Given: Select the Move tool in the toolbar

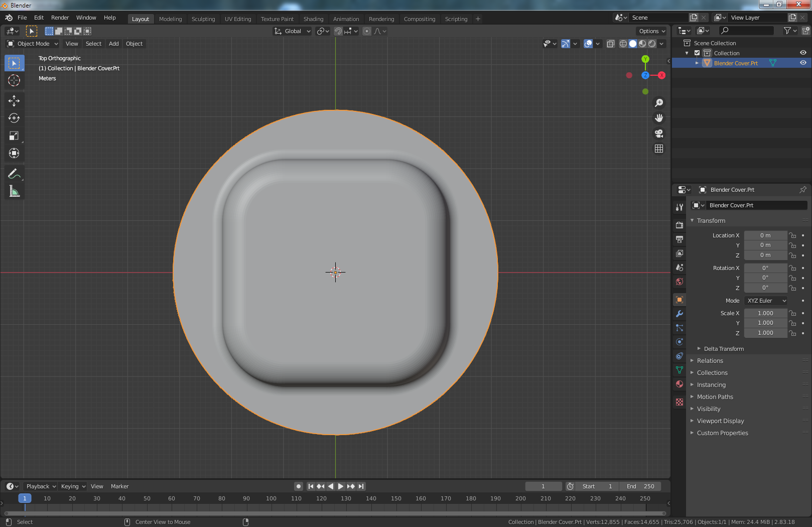Looking at the screenshot, I should click(x=14, y=101).
